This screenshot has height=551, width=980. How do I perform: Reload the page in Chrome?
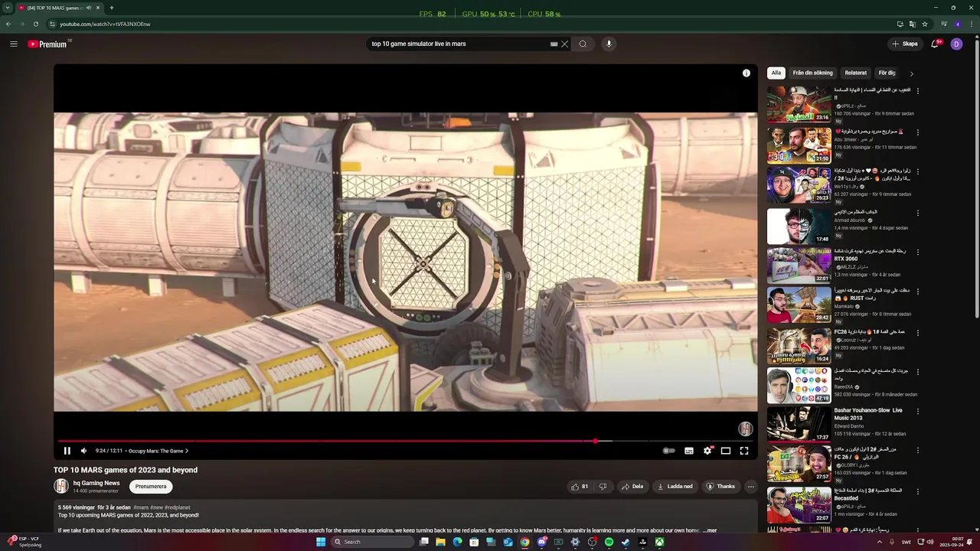[35, 24]
